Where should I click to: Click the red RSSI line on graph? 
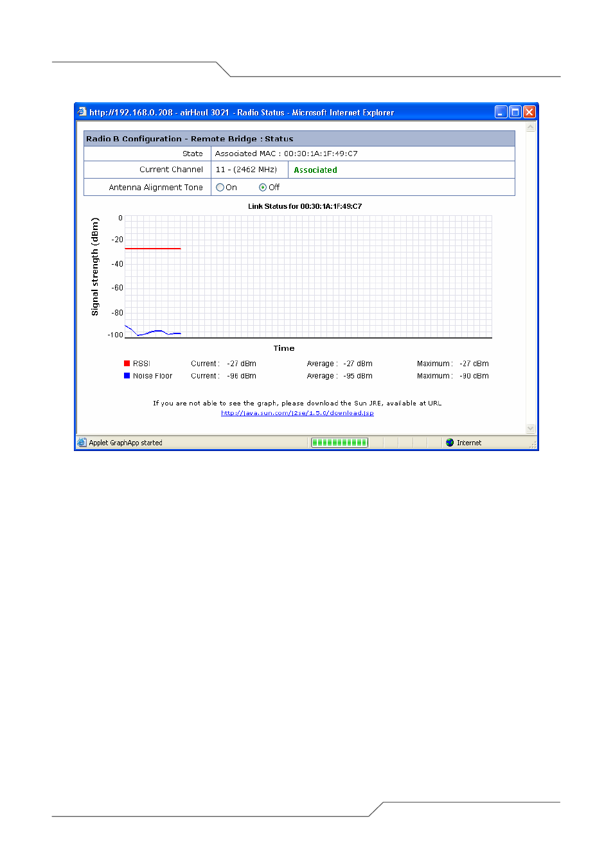[x=153, y=249]
